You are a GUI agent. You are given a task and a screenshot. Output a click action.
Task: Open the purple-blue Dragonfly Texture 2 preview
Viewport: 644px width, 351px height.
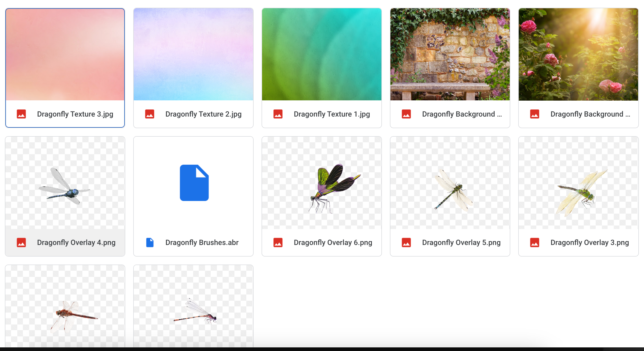click(x=193, y=54)
